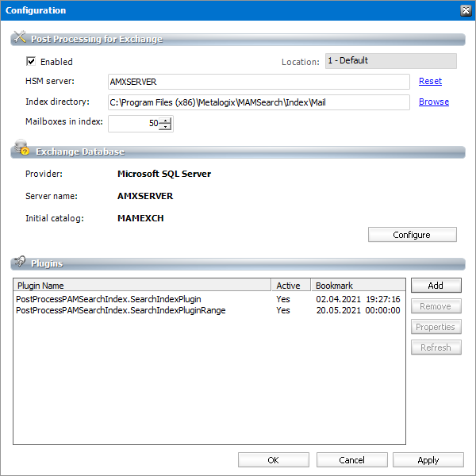Click the Refresh plugins button
Screen dimensions: 476x476
(436, 347)
